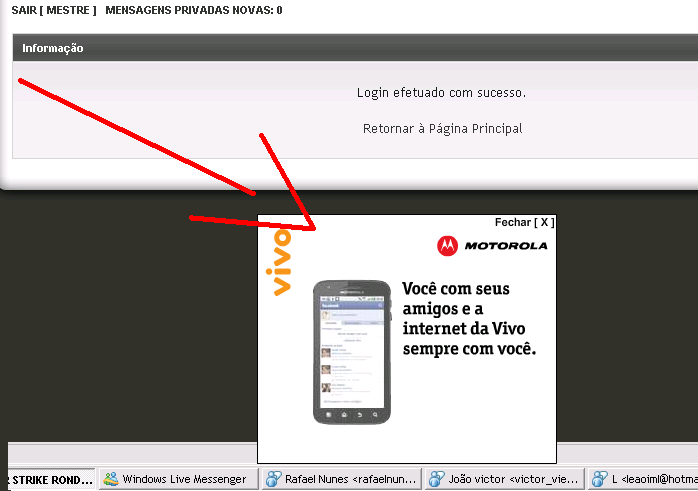Image resolution: width=698 pixels, height=491 pixels.
Task: Switch to STRIKE ROND window in taskbar
Action: coord(50,480)
